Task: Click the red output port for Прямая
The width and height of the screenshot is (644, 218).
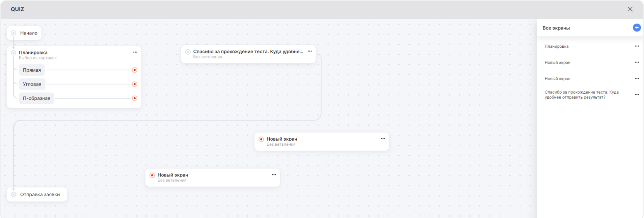Action: 135,70
